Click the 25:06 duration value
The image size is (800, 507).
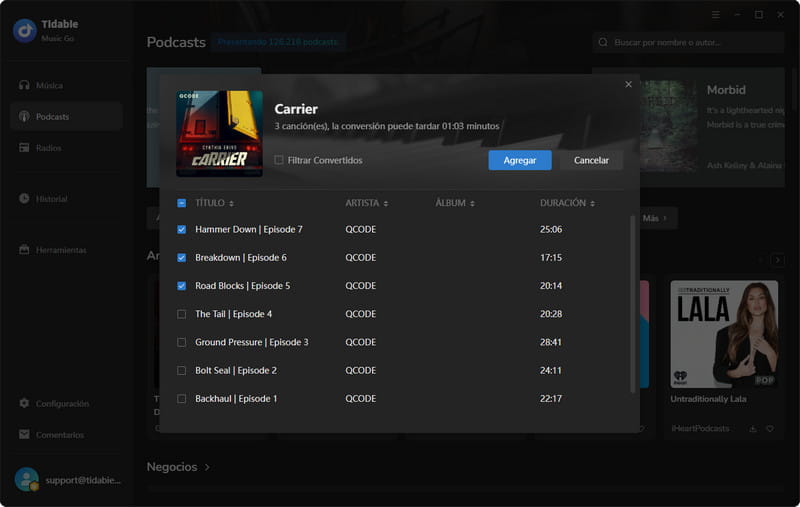pos(551,230)
